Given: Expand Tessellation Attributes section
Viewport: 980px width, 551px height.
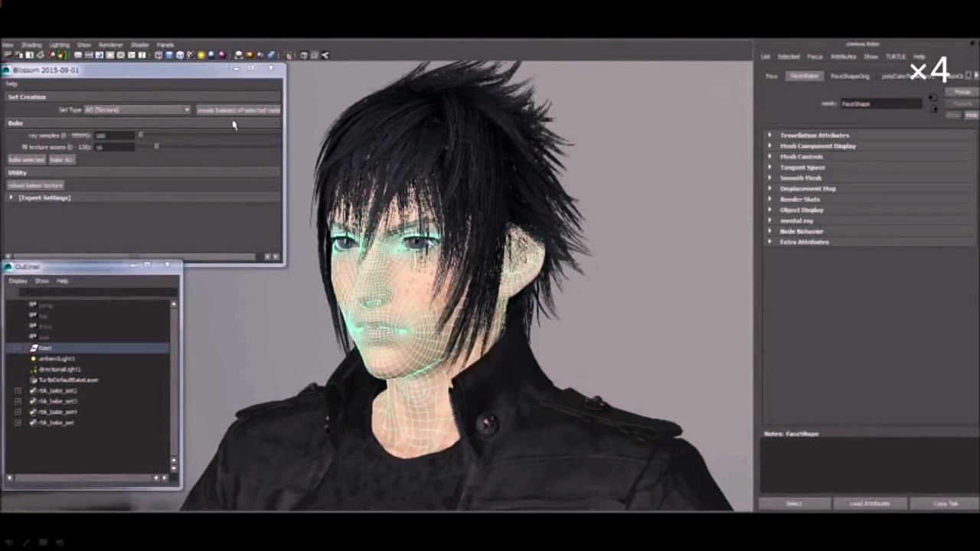Looking at the screenshot, I should (x=770, y=135).
